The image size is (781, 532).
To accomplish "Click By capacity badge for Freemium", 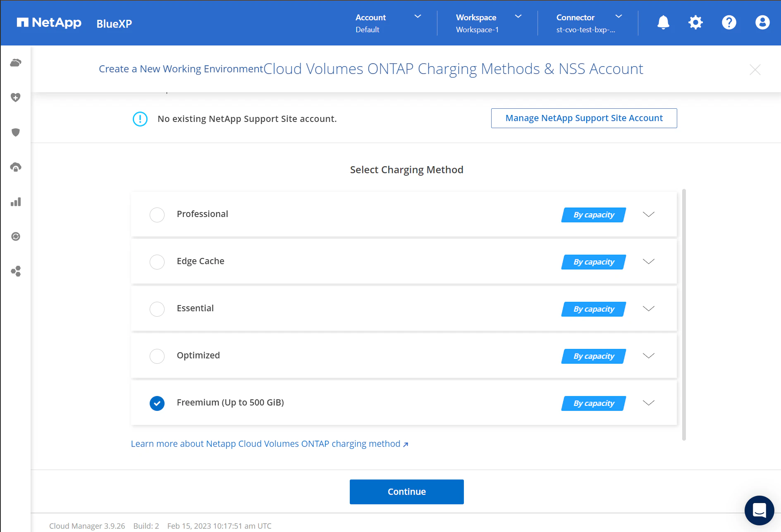I will [x=593, y=403].
